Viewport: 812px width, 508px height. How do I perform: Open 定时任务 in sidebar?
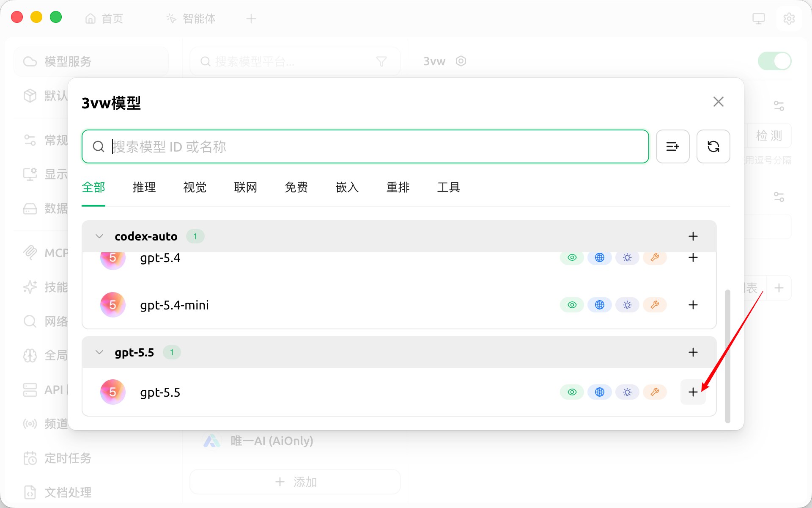[57, 458]
